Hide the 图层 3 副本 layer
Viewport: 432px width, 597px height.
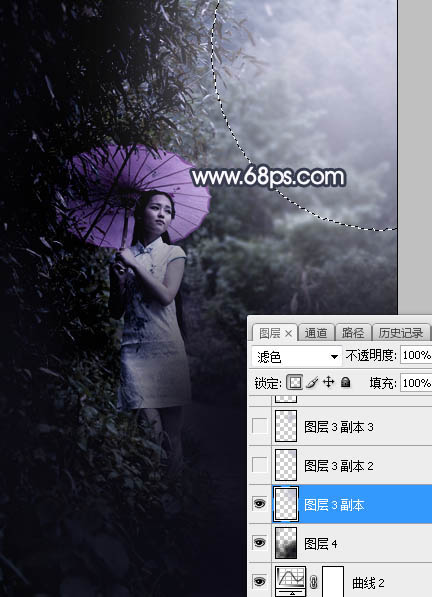coord(260,504)
